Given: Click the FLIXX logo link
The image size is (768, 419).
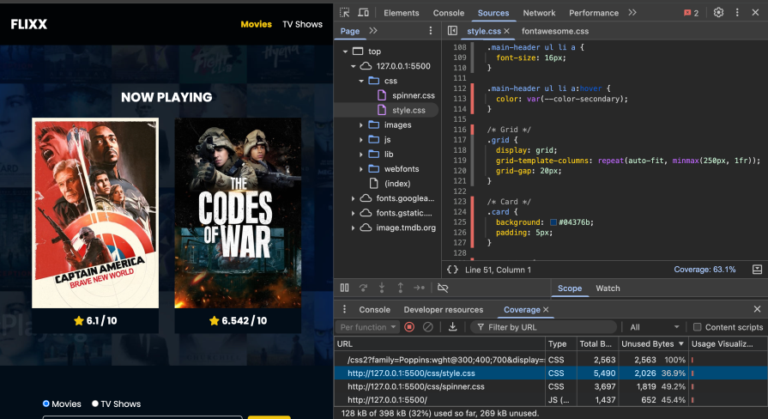Looking at the screenshot, I should point(29,24).
